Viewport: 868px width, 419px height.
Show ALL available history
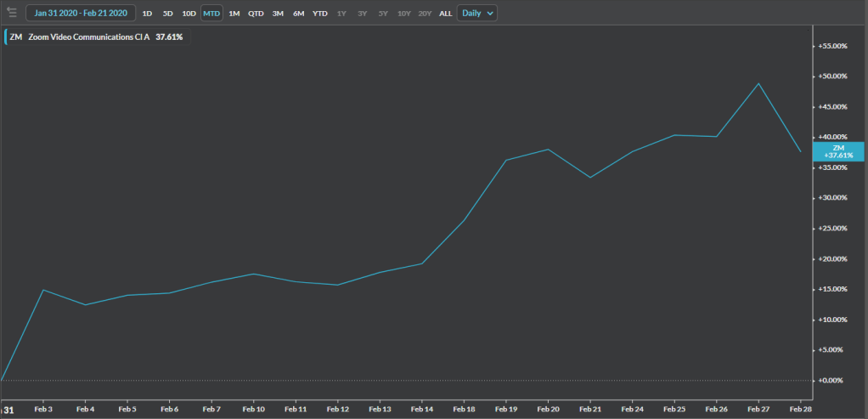coord(445,14)
